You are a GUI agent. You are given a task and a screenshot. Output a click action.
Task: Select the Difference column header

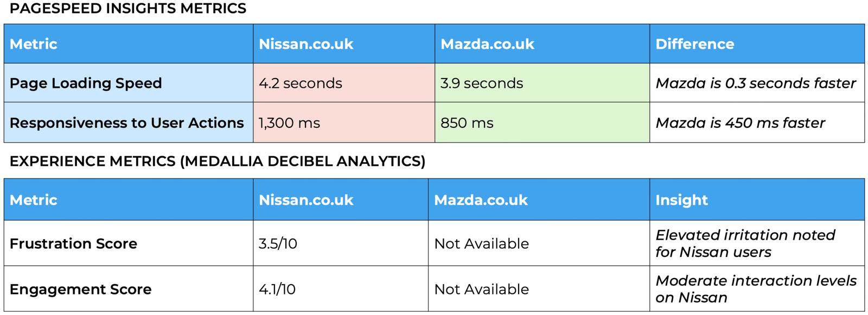694,44
